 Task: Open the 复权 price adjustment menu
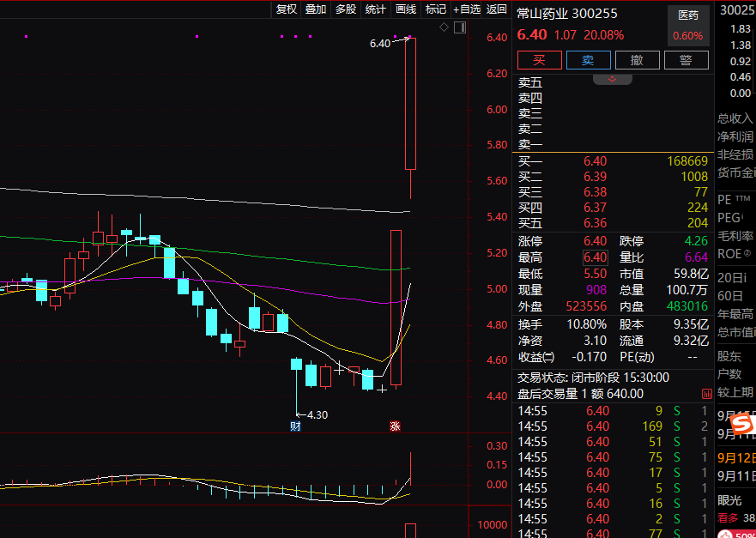286,9
